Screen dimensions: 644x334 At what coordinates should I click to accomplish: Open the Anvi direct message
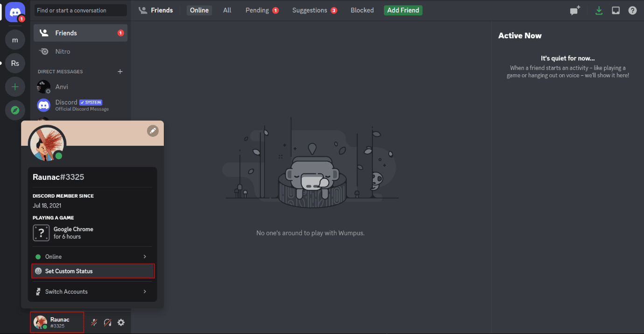80,87
